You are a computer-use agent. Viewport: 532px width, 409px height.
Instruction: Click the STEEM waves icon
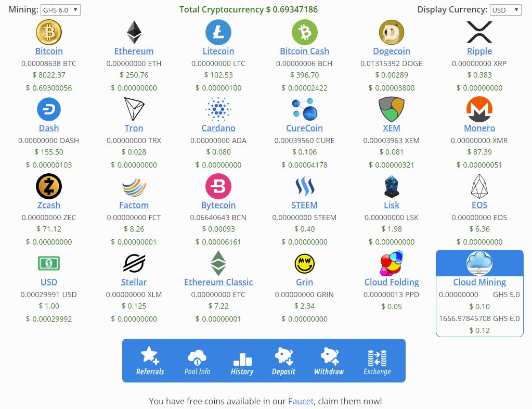click(304, 186)
